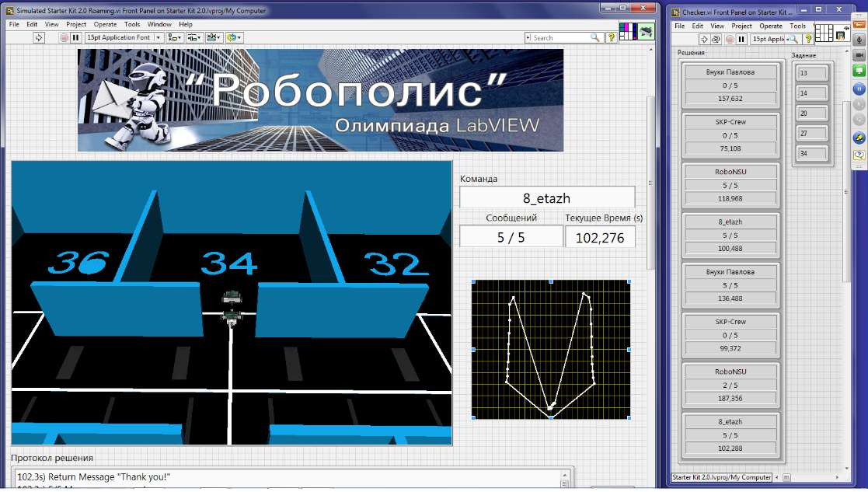Screen dimensions: 868x492
Task: Show Context Help in the main window toolbar
Action: click(612, 37)
